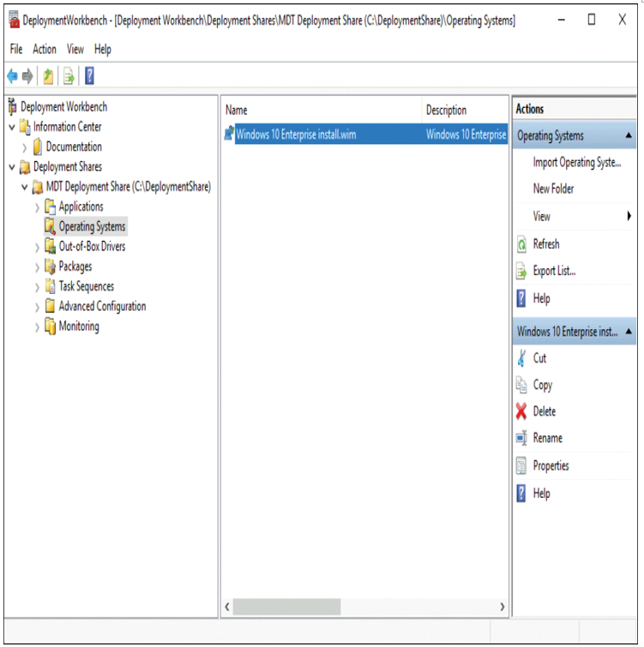Image resolution: width=644 pixels, height=647 pixels.
Task: Click the Applications node icon
Action: click(x=50, y=207)
